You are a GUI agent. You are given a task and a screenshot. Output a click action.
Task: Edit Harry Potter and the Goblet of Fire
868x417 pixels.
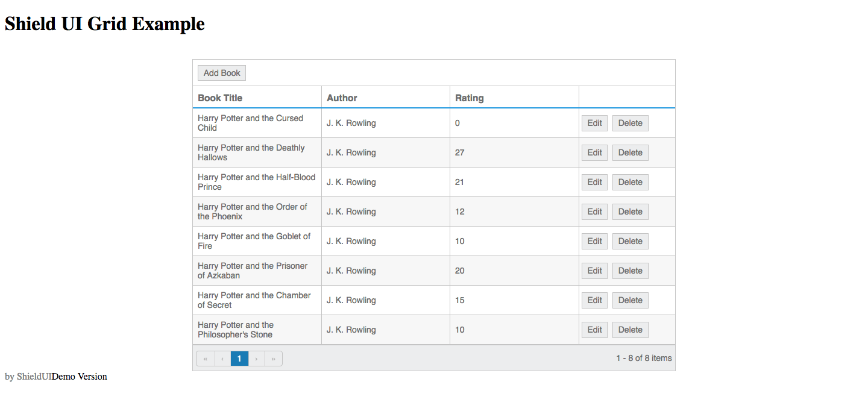(x=594, y=241)
